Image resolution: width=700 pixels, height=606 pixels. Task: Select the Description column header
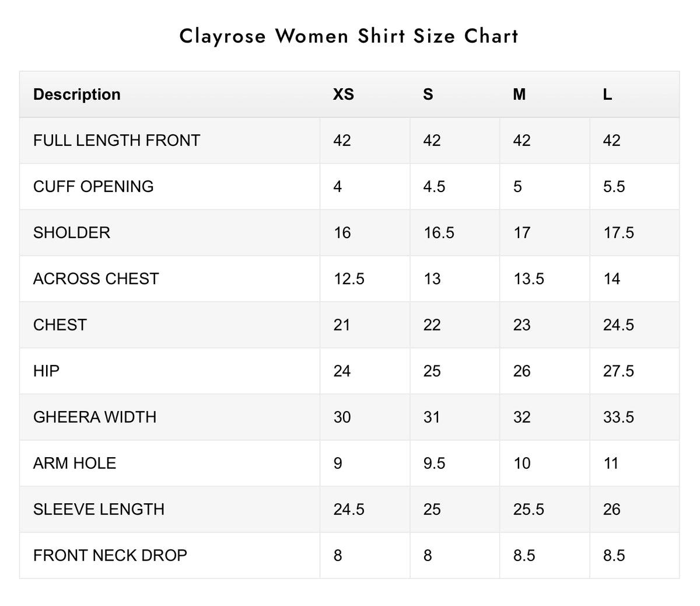tap(77, 94)
